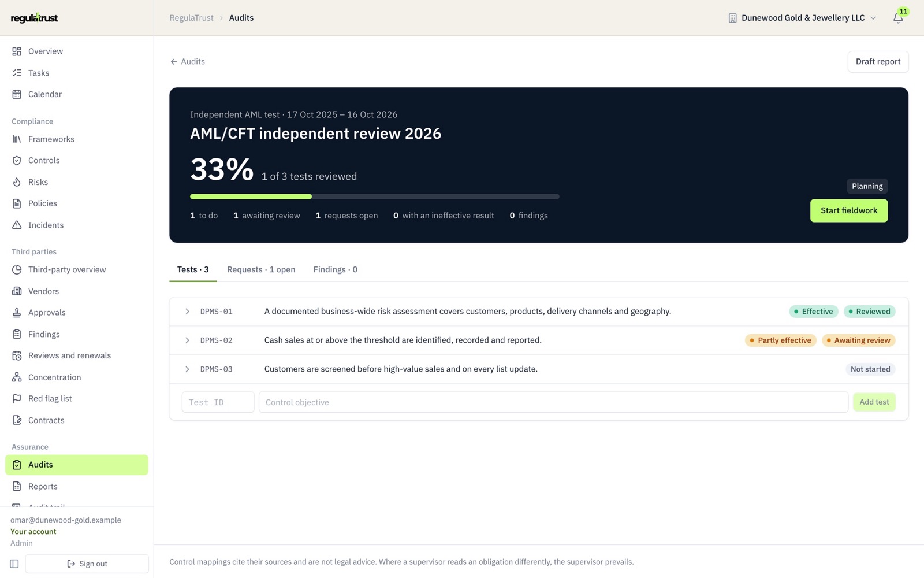Click the '1 to do' stat
The width and height of the screenshot is (924, 578).
tap(204, 216)
